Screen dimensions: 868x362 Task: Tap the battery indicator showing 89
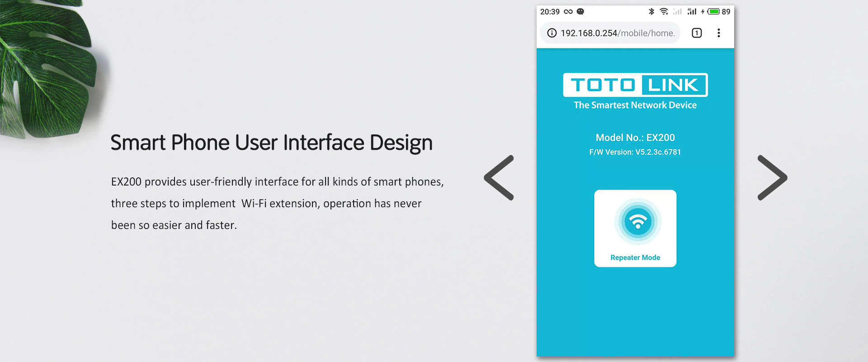(719, 12)
